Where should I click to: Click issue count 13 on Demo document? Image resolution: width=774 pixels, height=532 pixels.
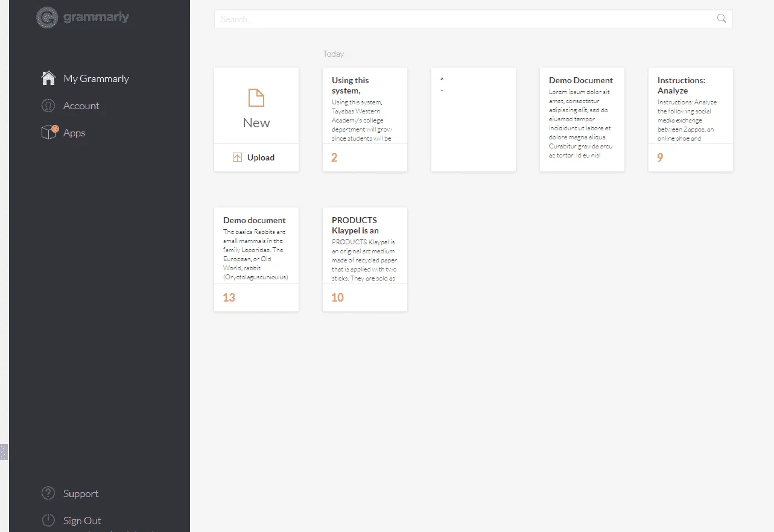click(x=229, y=298)
